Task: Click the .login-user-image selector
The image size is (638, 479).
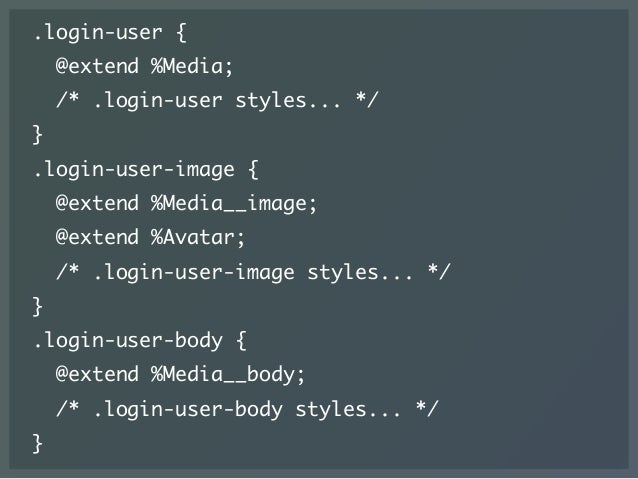Action: tap(134, 169)
